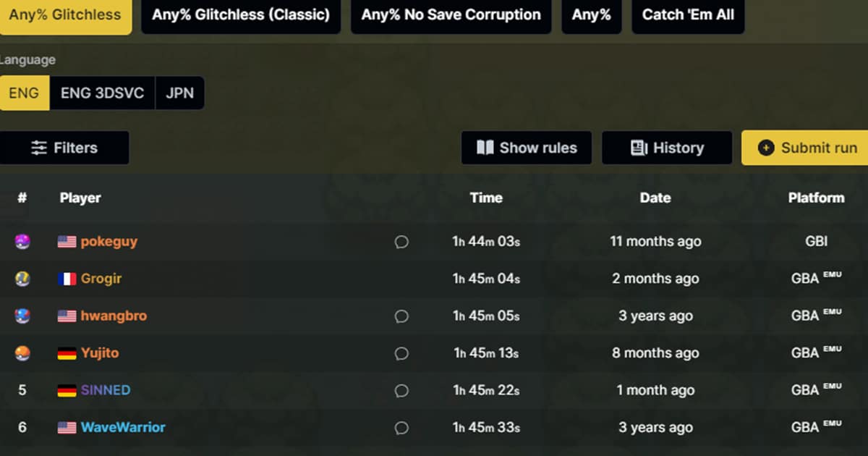
Task: Switch language to ENG 3DSVC
Action: (102, 93)
